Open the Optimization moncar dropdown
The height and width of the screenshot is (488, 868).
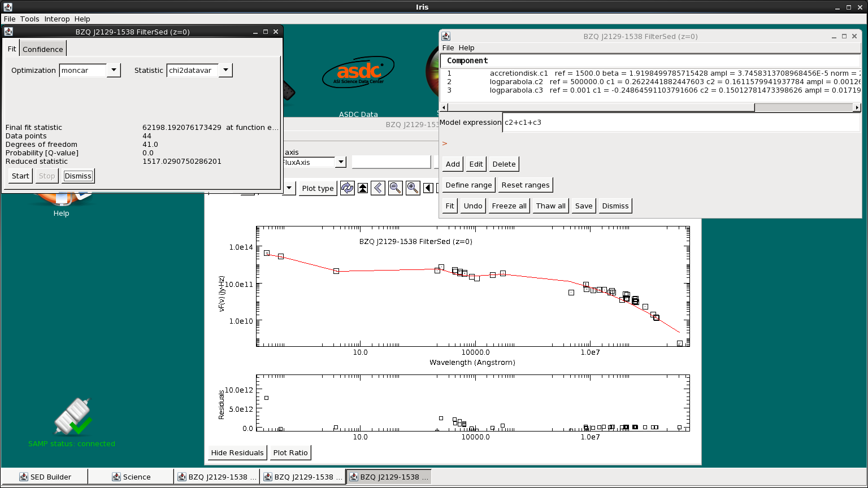pos(113,70)
